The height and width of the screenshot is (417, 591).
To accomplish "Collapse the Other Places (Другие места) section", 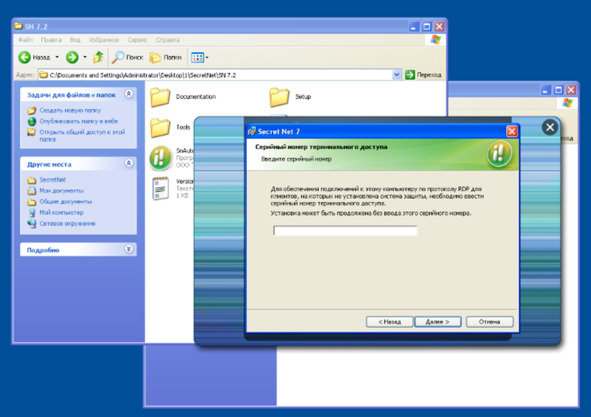I will click(x=129, y=163).
